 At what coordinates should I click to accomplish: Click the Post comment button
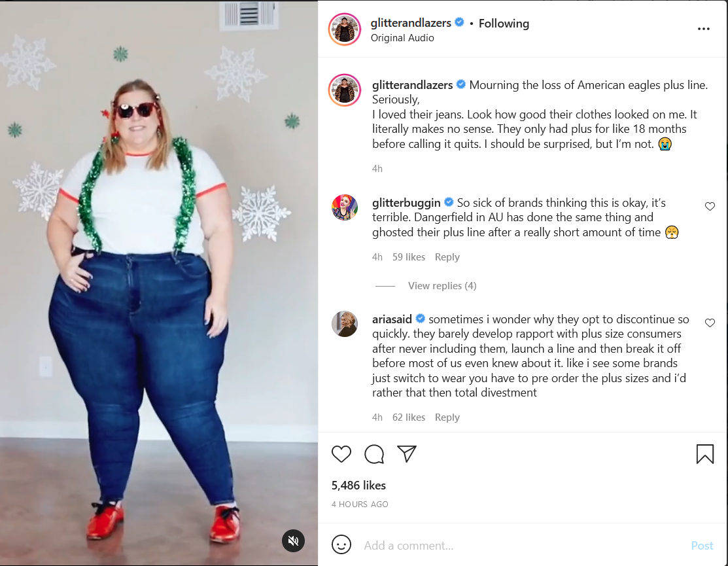pos(702,545)
